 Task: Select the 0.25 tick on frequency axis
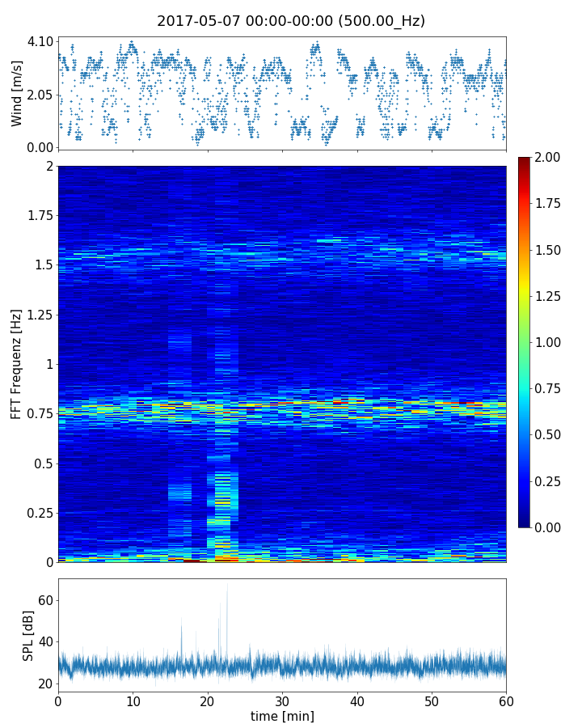[39, 513]
